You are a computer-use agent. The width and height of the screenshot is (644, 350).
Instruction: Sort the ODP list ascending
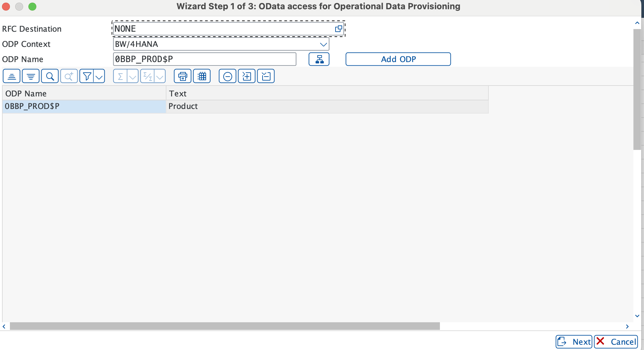(x=12, y=76)
